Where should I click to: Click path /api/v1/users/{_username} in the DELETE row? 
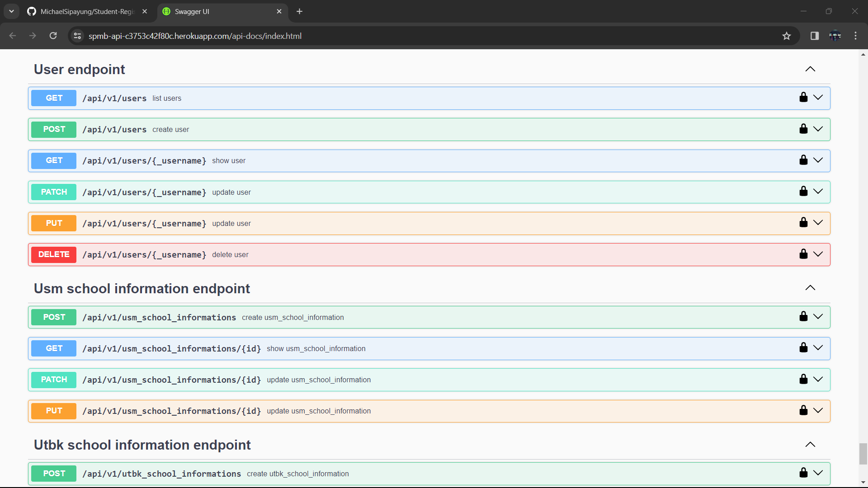[144, 255]
